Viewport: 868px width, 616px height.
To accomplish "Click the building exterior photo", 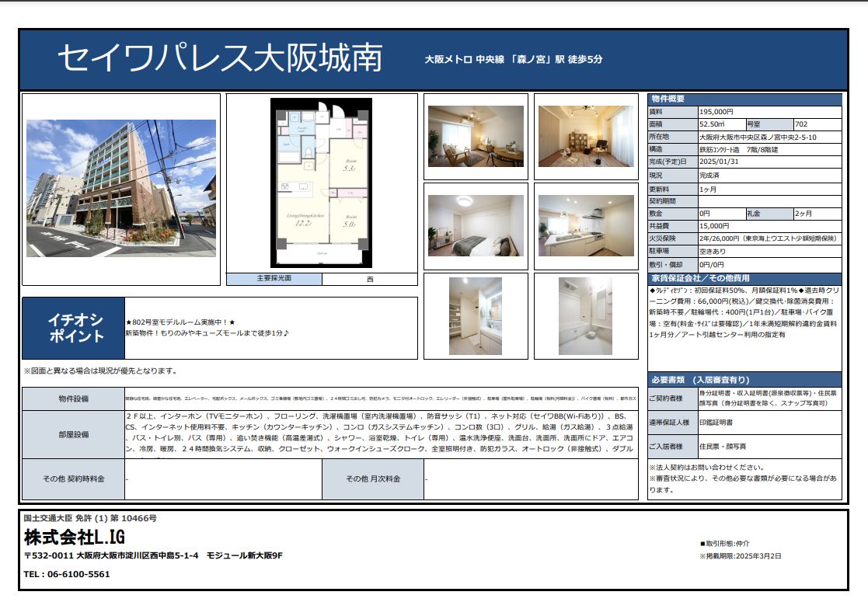I will pos(121,188).
